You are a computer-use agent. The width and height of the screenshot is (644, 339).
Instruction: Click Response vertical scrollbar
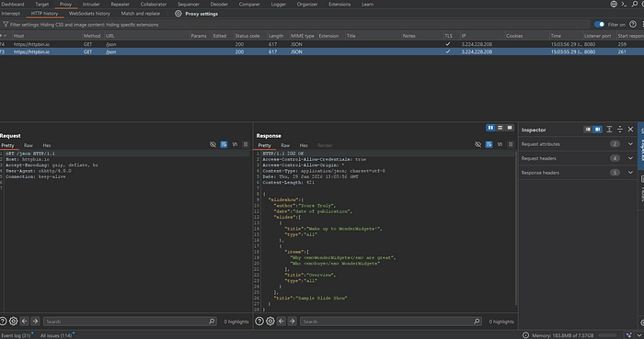[x=516, y=228]
